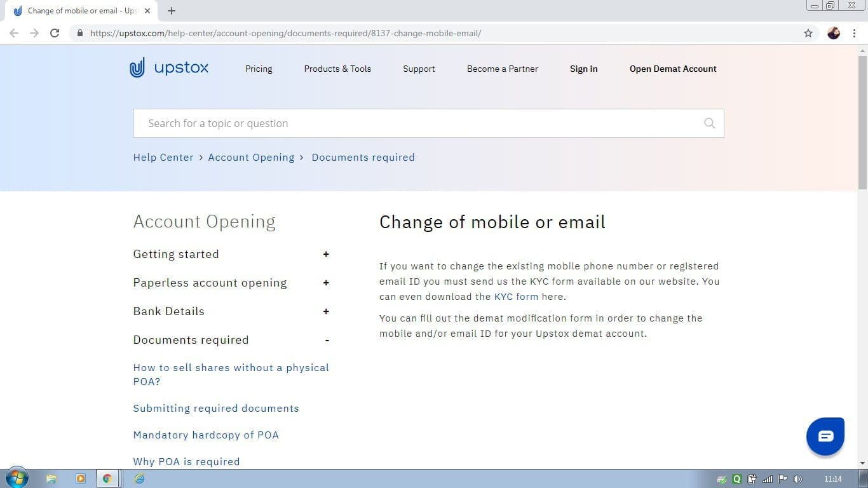Open How to sell shares without physical POA

coord(231,374)
